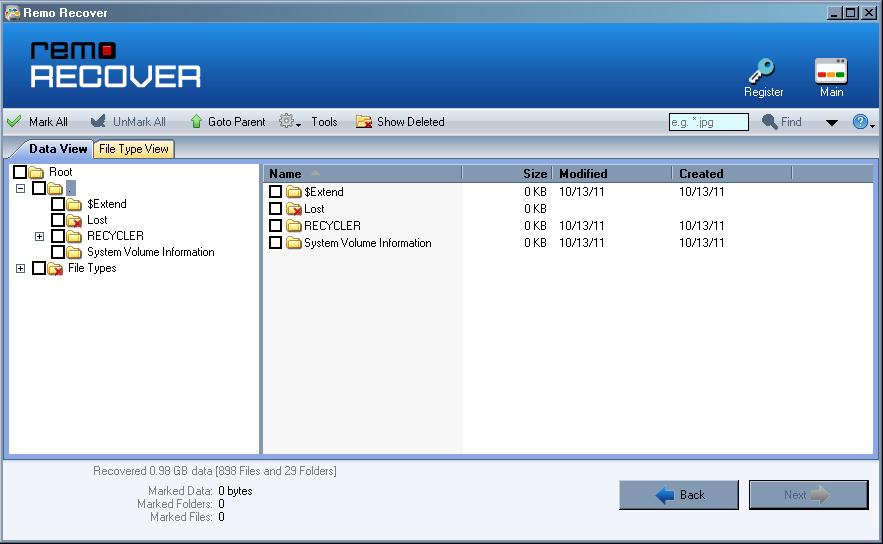Click the Goto Parent label
Screen dimensions: 883x544
237,122
